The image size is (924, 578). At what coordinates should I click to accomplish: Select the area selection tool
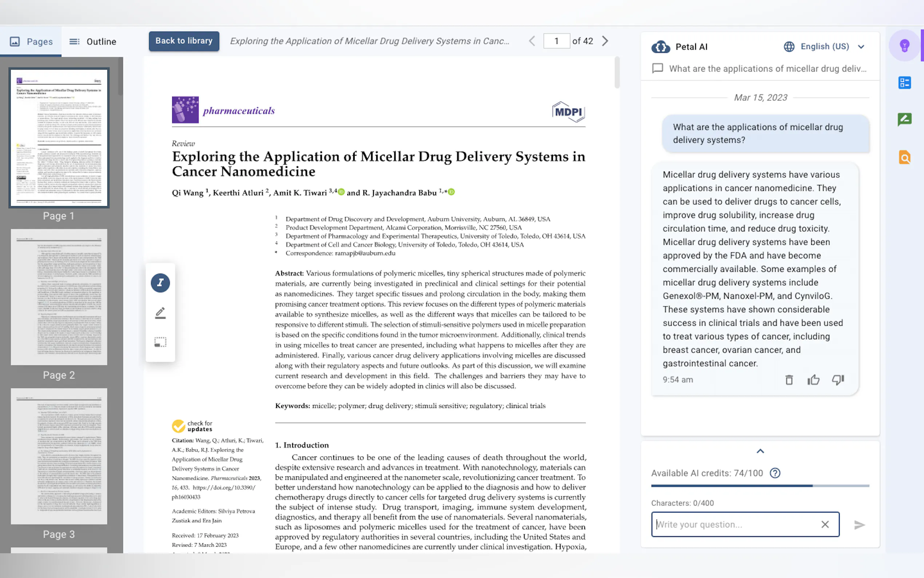click(160, 342)
